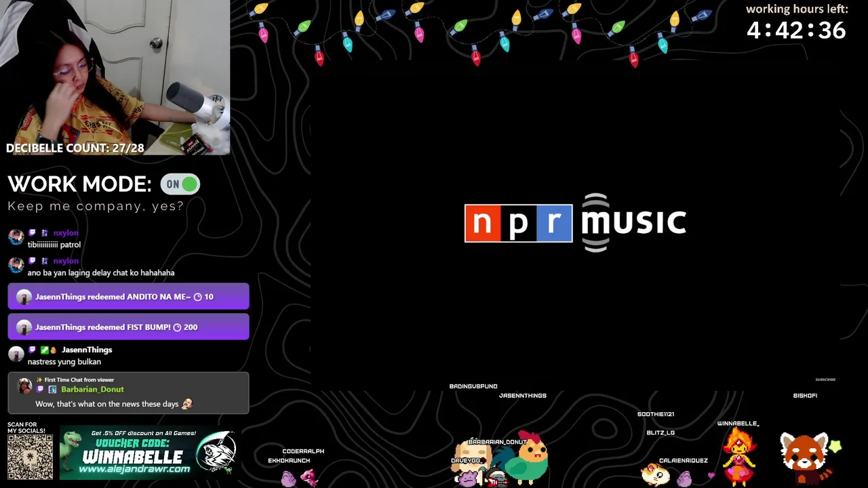
Task: Click the sparkle icon before 'First Time Chat'
Action: point(39,380)
